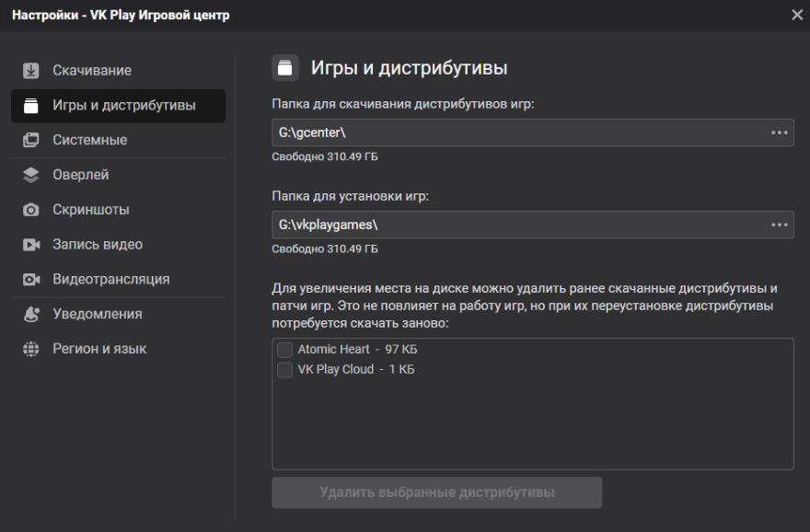810x532 pixels.
Task: Tick the VK Play Cloud checkbox
Action: (284, 370)
